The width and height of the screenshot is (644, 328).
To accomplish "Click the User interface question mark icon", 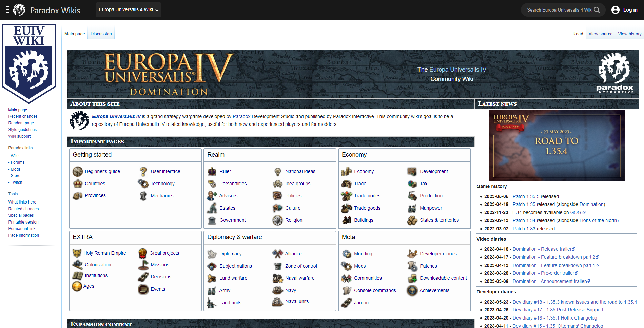I will click(143, 171).
